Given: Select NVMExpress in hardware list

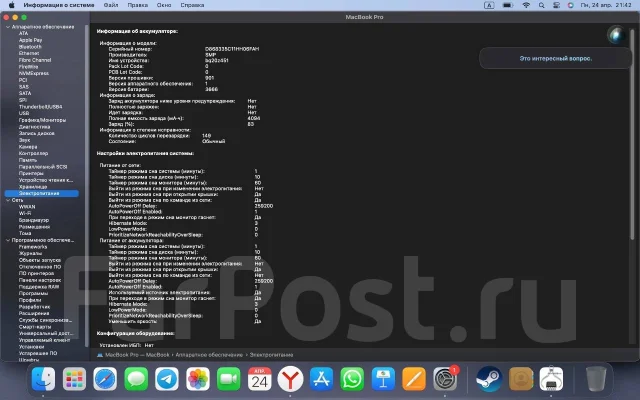Looking at the screenshot, I should tap(34, 73).
